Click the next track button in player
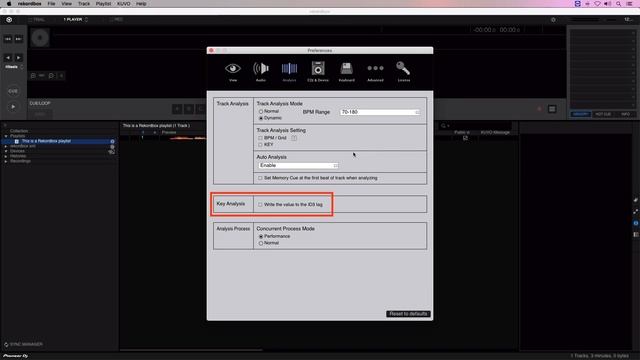640x360 pixels. 18,39
